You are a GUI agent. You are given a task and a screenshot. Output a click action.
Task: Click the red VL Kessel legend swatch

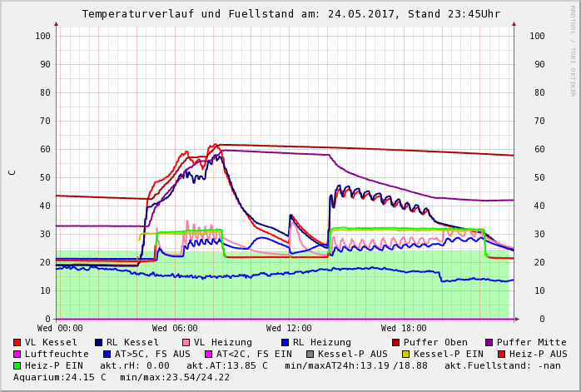pos(17,342)
